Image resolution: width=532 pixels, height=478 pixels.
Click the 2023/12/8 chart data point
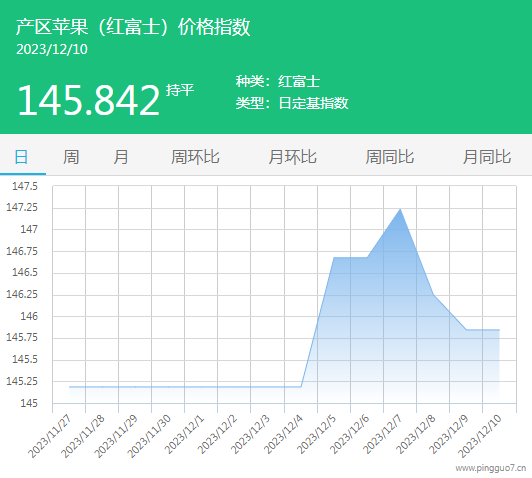(433, 294)
